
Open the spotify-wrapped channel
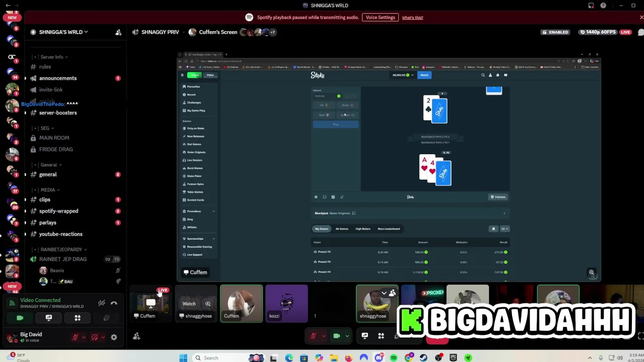pyautogui.click(x=58, y=211)
